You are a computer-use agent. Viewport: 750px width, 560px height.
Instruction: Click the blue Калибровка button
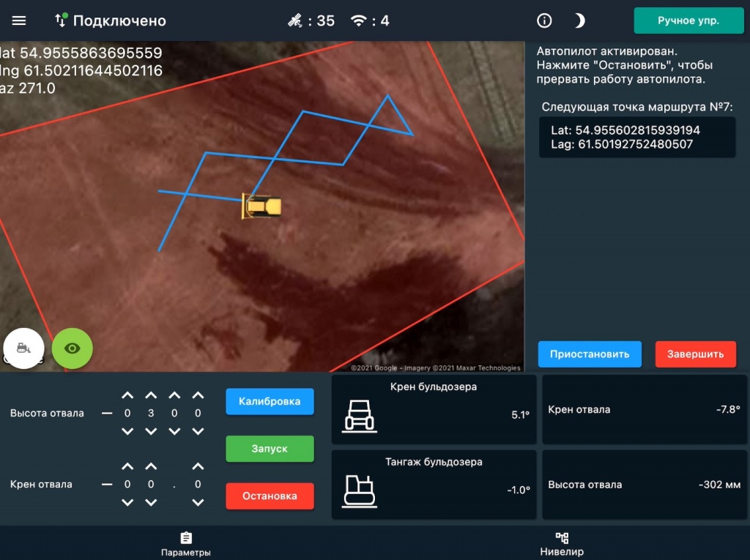click(x=270, y=401)
